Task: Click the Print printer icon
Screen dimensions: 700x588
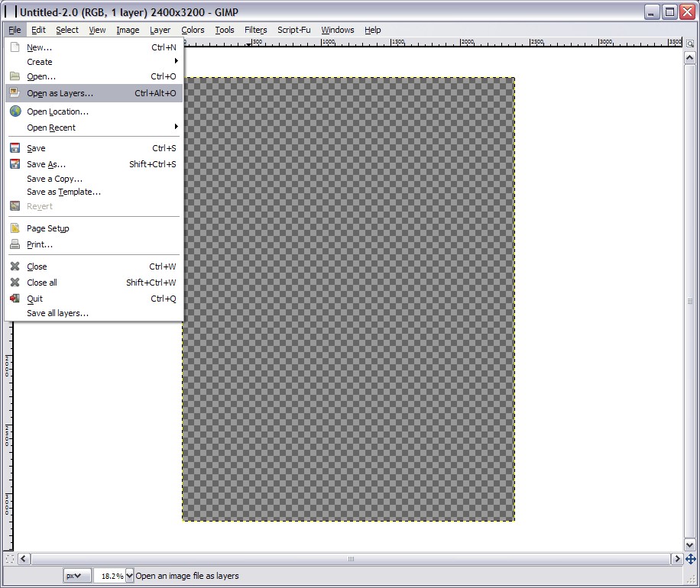Action: point(15,244)
